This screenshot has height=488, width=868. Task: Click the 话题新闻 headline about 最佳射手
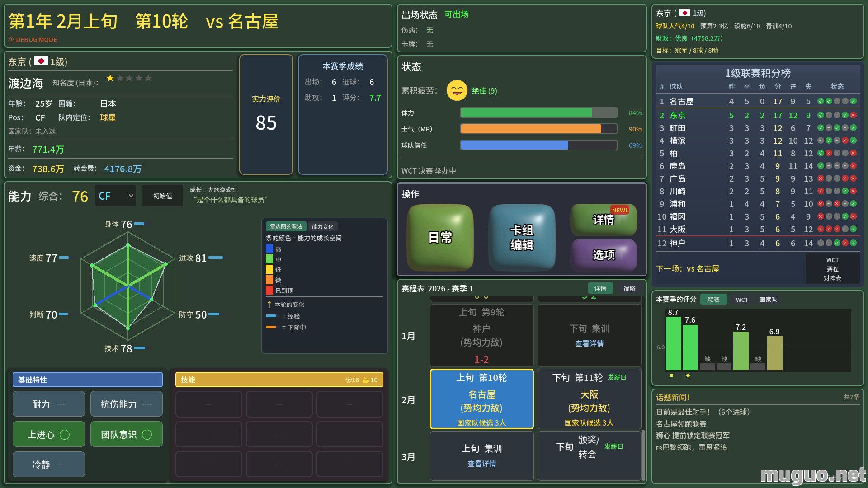[703, 412]
